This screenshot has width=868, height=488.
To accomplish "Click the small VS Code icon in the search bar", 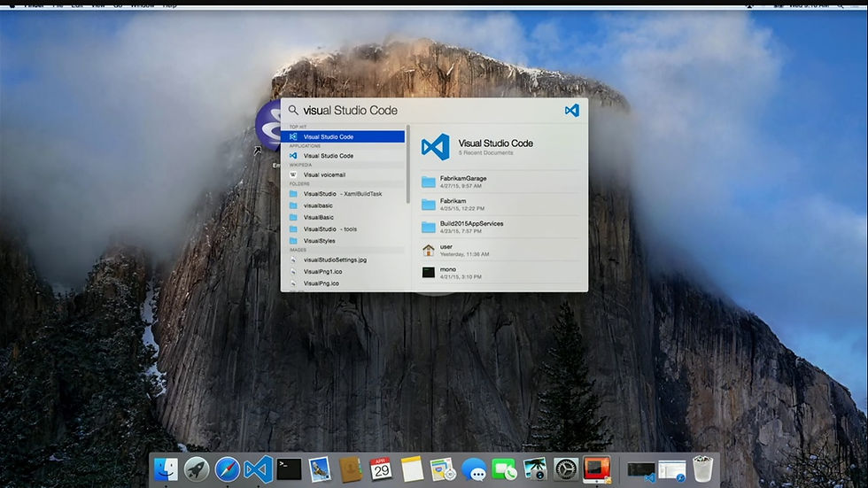I will (x=572, y=110).
